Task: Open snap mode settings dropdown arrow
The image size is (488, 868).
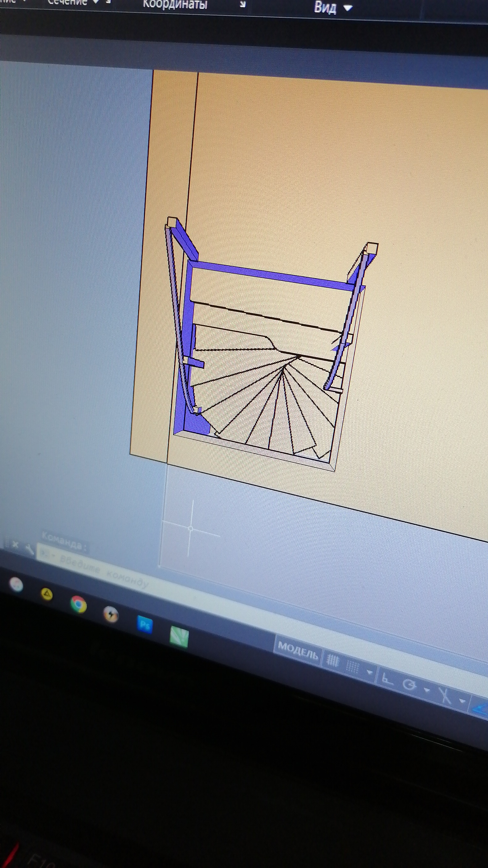Action: (x=369, y=673)
